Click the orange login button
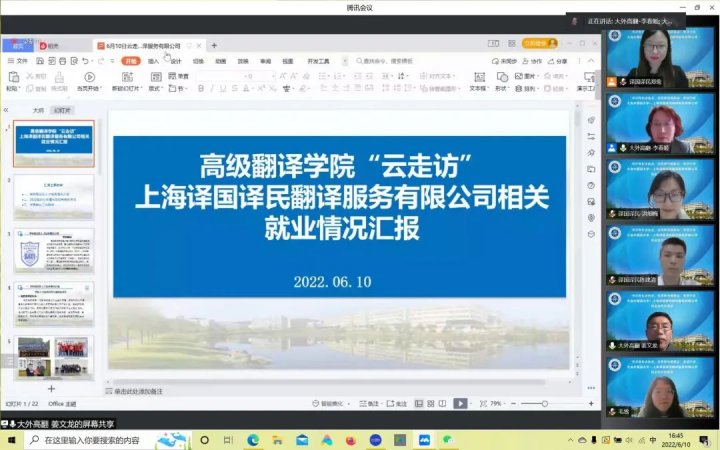 [x=539, y=44]
